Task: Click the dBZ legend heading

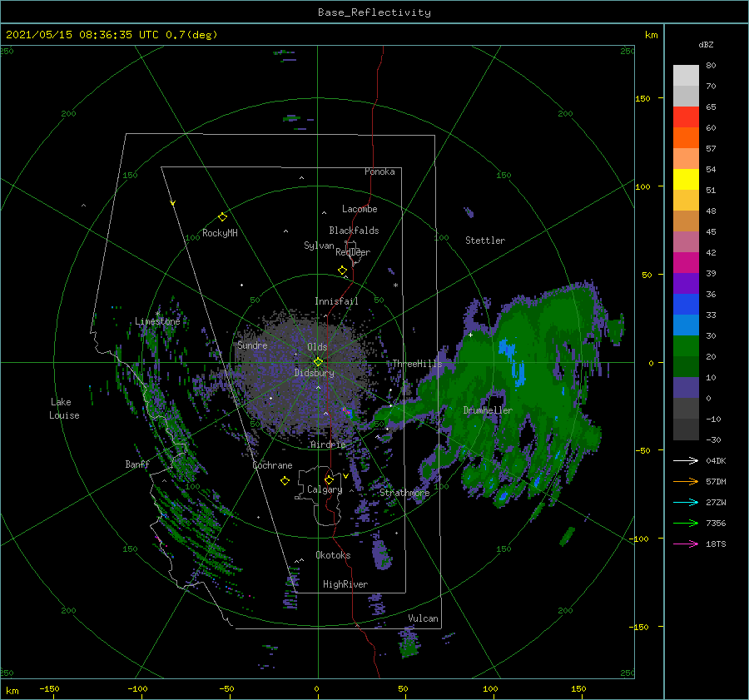Action: point(706,44)
